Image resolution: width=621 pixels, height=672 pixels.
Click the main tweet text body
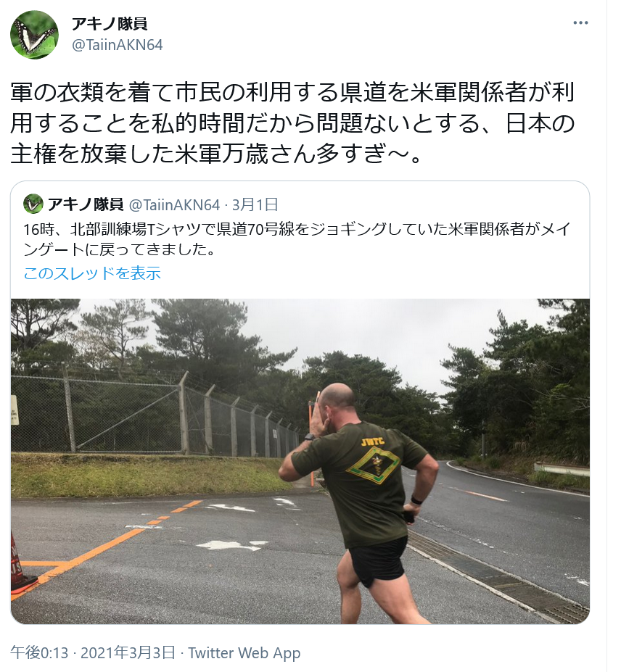coord(292,123)
